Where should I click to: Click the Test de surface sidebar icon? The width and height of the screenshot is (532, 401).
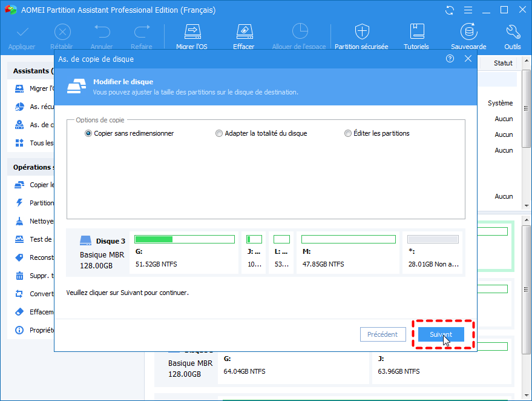tap(19, 239)
